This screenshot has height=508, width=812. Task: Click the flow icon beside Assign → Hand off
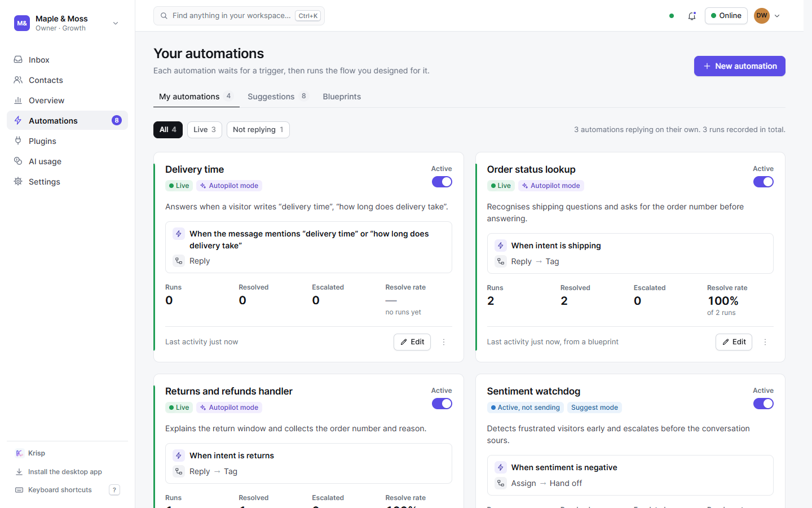[x=501, y=483]
